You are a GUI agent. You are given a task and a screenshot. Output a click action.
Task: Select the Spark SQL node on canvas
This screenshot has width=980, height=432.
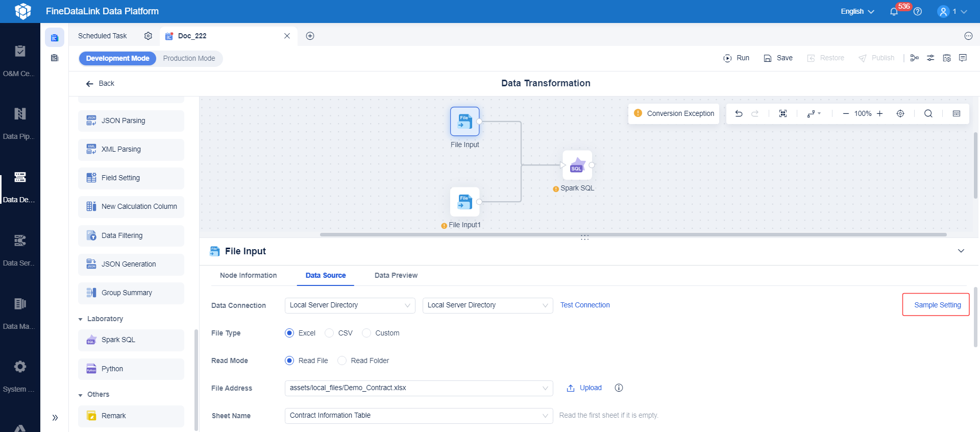pos(577,165)
